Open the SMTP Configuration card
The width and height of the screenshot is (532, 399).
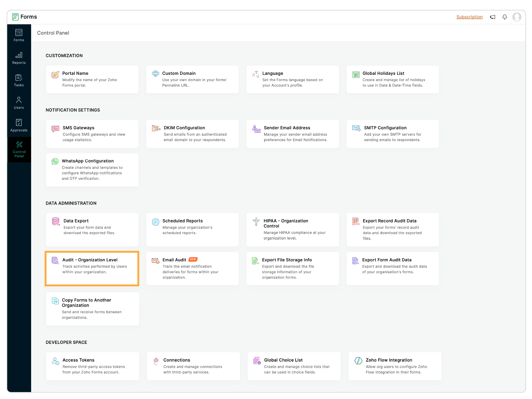tap(393, 134)
